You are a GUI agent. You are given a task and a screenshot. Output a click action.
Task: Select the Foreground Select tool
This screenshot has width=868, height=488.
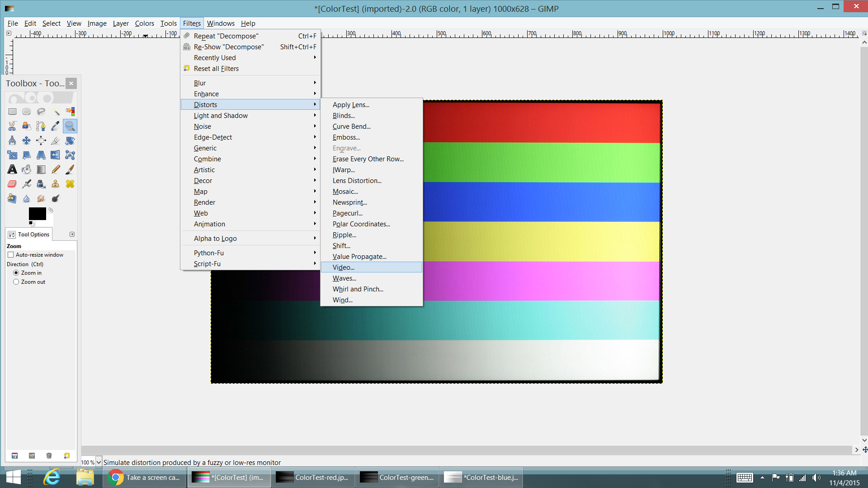pyautogui.click(x=27, y=126)
